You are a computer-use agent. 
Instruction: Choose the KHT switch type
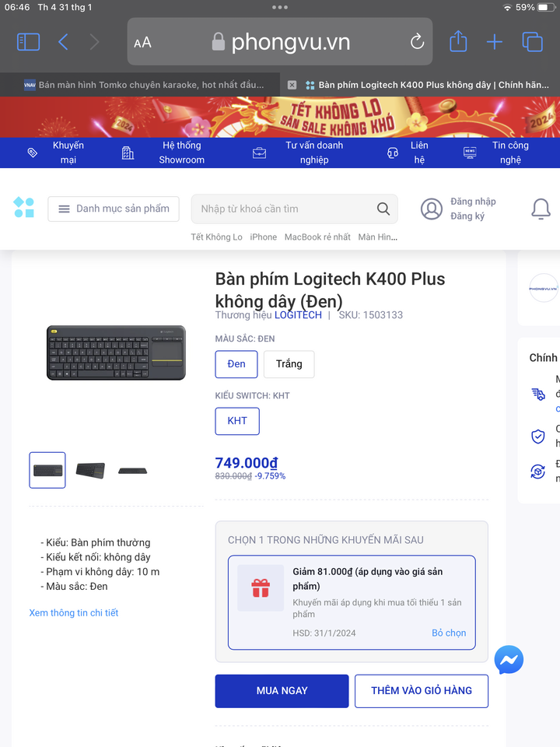(237, 421)
